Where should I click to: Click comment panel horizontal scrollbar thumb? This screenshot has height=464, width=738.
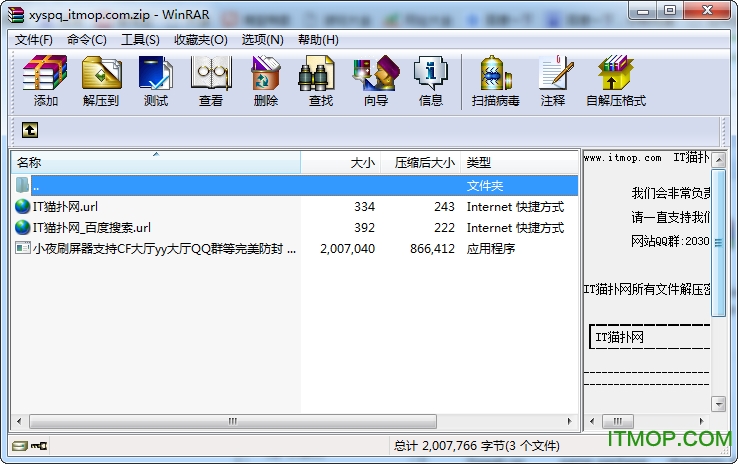click(618, 421)
